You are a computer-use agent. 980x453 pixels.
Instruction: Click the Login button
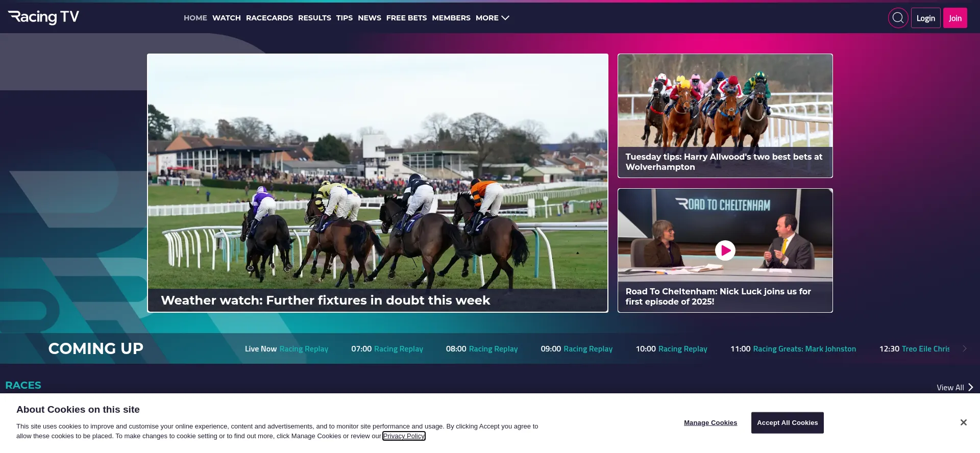pyautogui.click(x=925, y=18)
